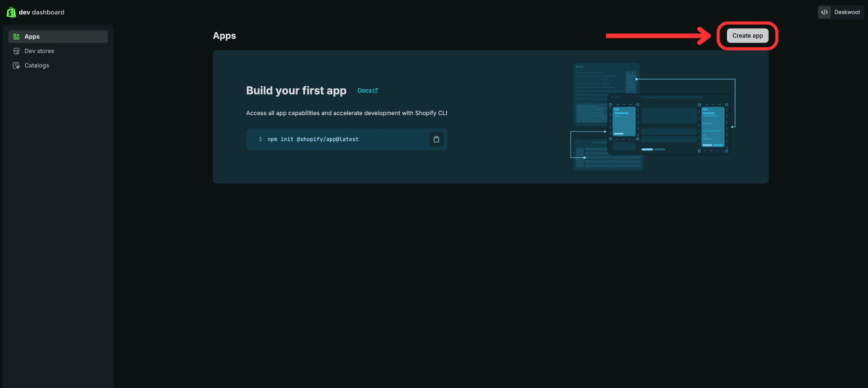Screen dimensions: 868x388
Task: Open the Deskwoot account menu
Action: 841,12
